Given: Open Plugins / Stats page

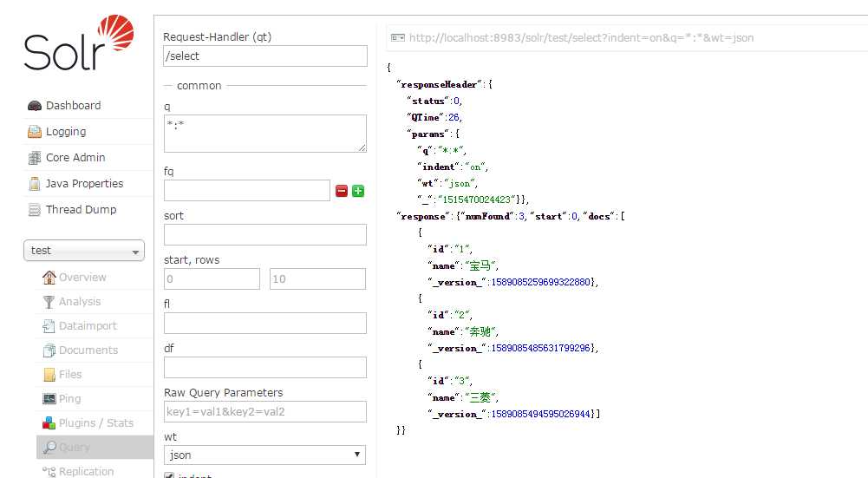Looking at the screenshot, I should [x=95, y=423].
